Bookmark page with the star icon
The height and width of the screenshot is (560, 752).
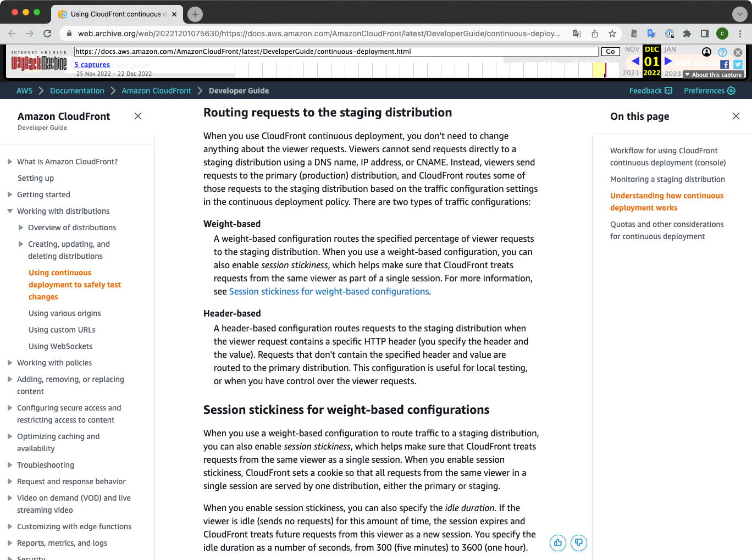click(612, 34)
